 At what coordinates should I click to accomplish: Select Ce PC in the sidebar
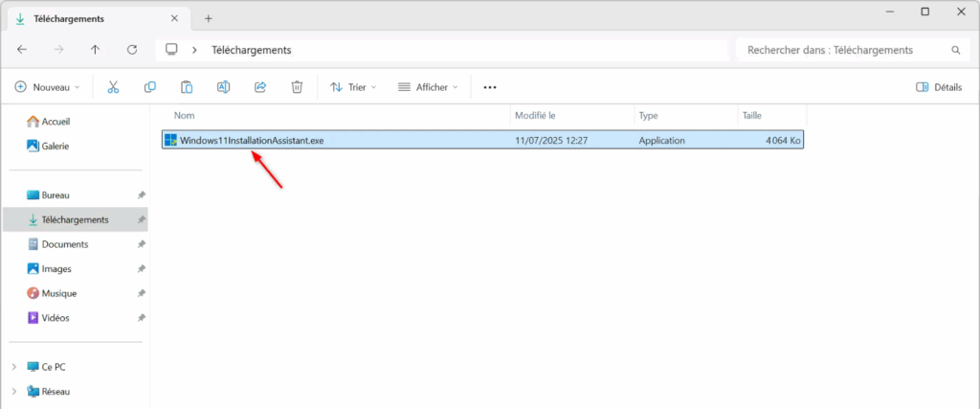click(x=46, y=367)
